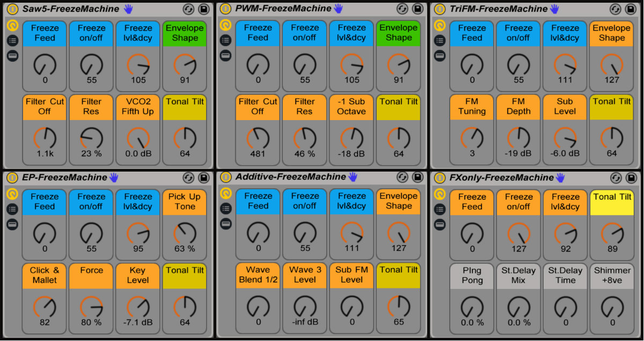Click the save disk icon on TriFM-FreezeMachine
This screenshot has width=644, height=341.
[631, 9]
